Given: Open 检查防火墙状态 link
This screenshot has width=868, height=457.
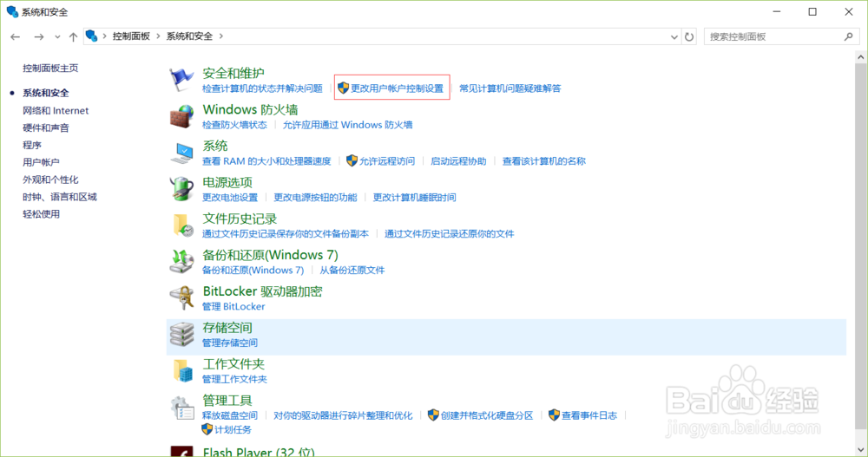Looking at the screenshot, I should click(x=234, y=125).
